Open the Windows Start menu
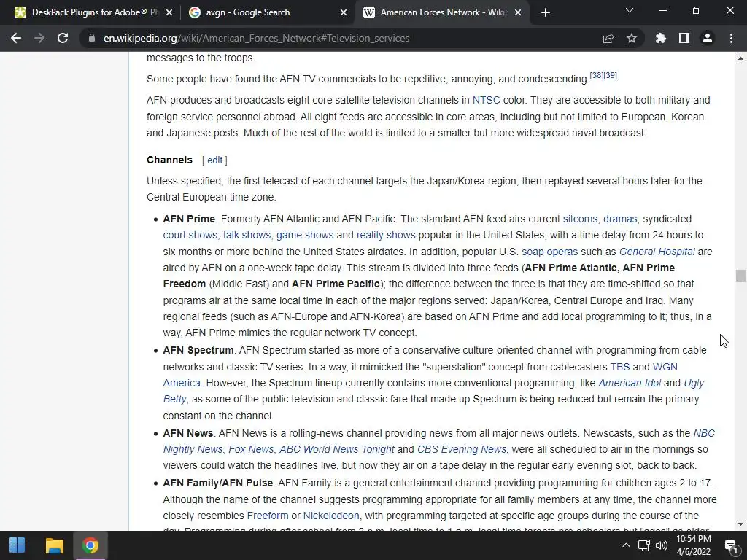Image resolution: width=747 pixels, height=560 pixels. click(x=18, y=545)
